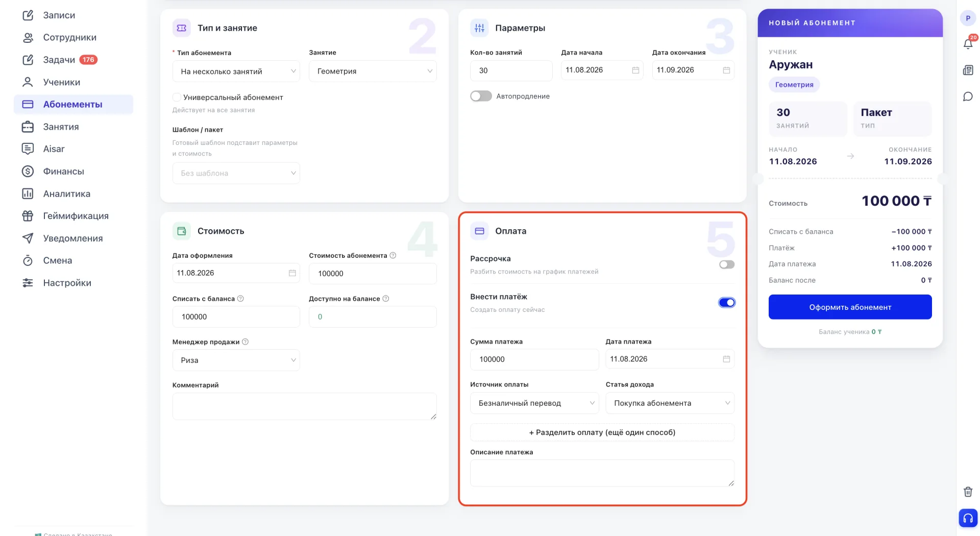Click the Тип и занятие ticket icon
Screen dimensions: 980x536
(181, 28)
